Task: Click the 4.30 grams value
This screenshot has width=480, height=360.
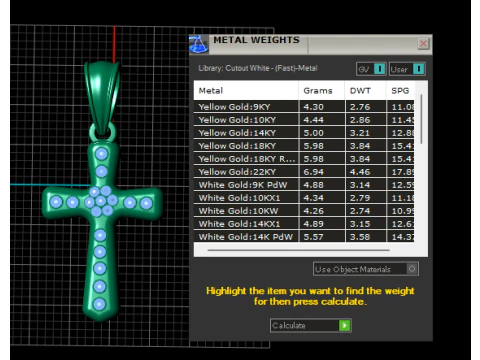Action: 313,107
